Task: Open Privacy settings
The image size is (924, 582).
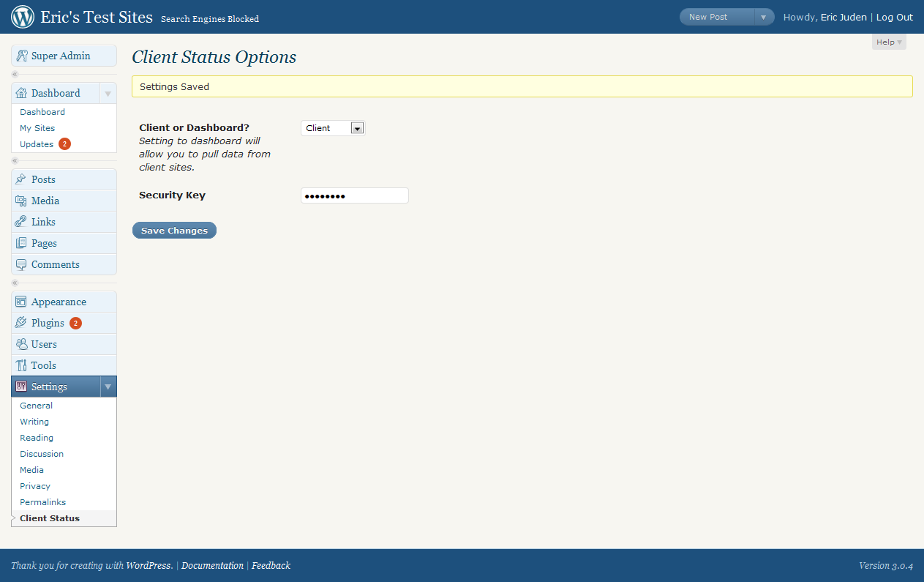Action: coord(35,486)
